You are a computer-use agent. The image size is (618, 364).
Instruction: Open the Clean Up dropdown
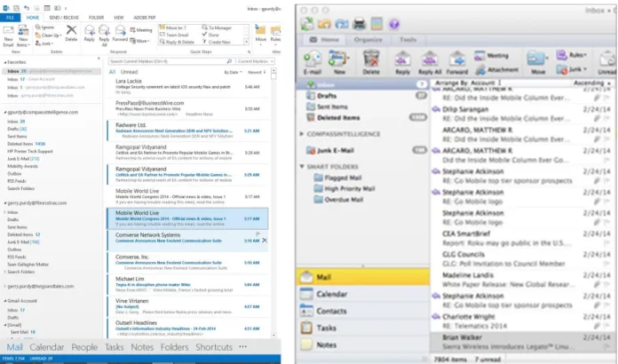click(48, 36)
